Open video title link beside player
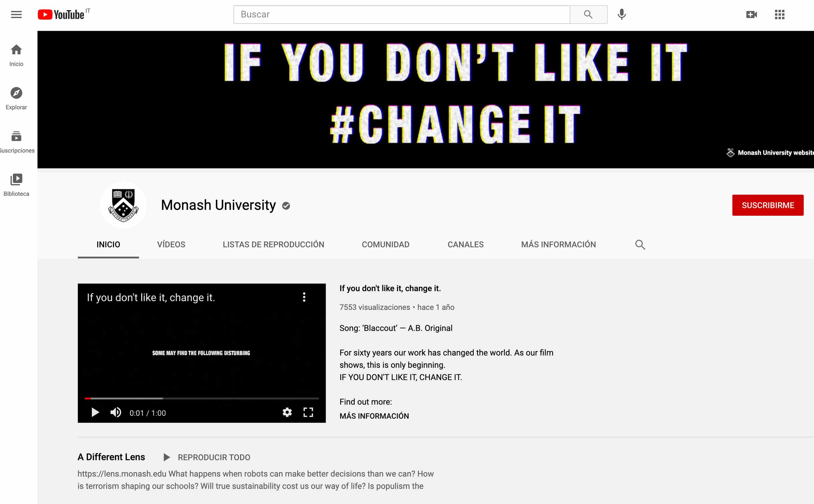 pos(390,288)
